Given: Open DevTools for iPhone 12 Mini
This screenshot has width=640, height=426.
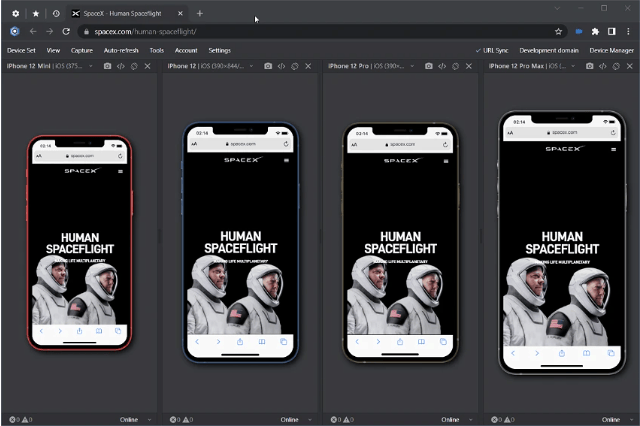Looking at the screenshot, I should pos(121,66).
